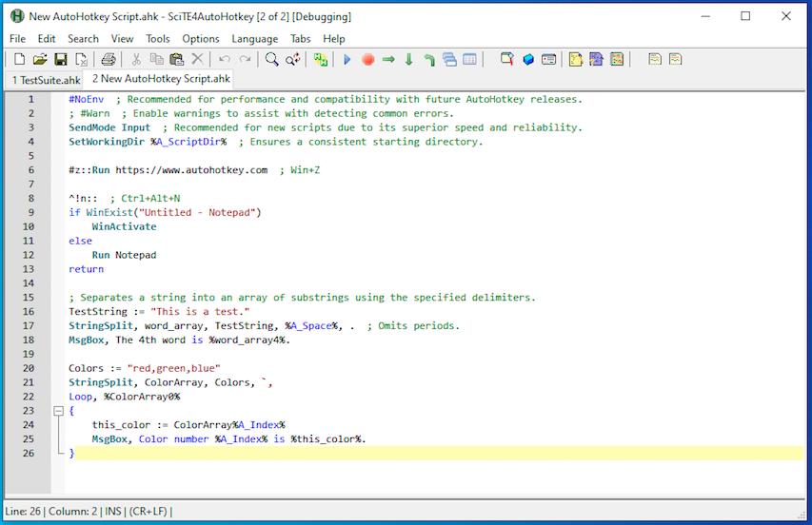This screenshot has width=812, height=525.
Task: Click the red-banner window toolbar icon
Action: pos(549,60)
